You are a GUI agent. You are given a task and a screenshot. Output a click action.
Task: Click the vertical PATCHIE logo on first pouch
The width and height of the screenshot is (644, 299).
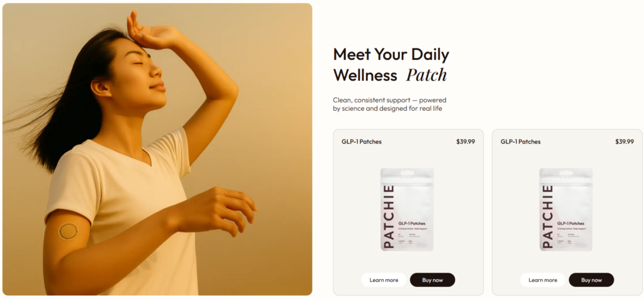[389, 217]
